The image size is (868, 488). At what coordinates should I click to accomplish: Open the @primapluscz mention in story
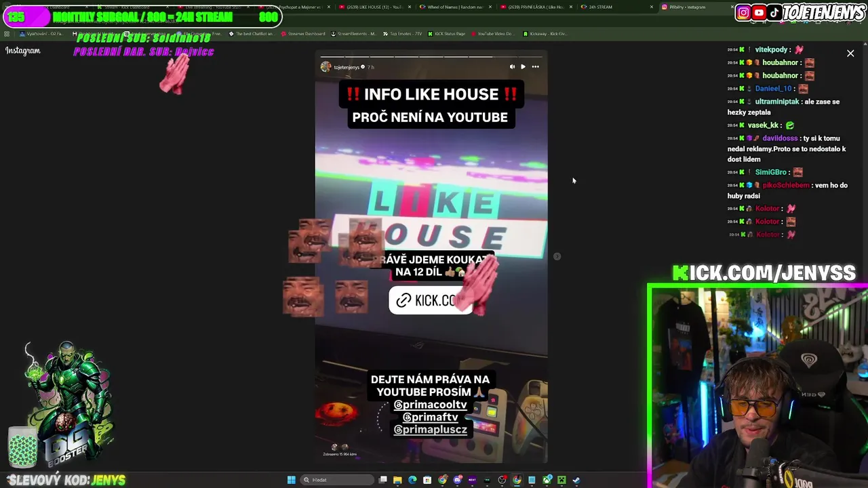click(430, 430)
